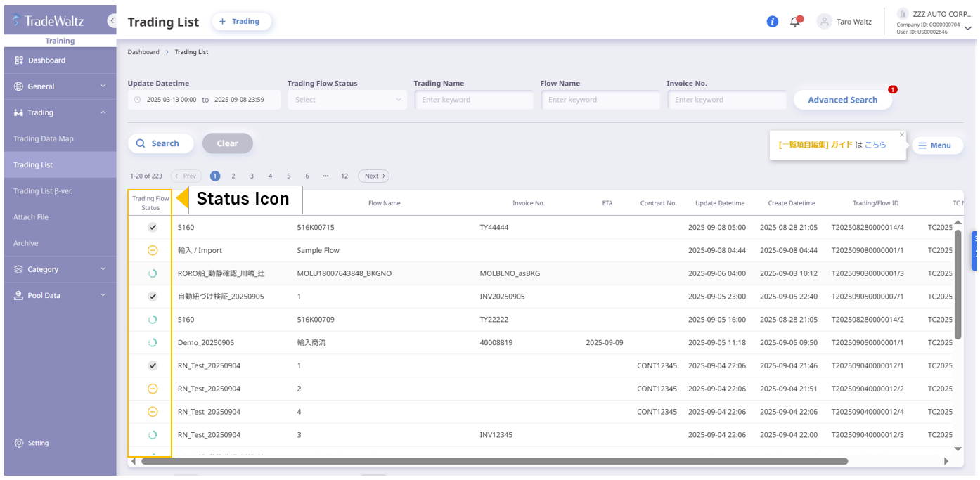This screenshot has height=480, width=980.
Task: Select ID T2025090500000001/1
Action: 868,343
